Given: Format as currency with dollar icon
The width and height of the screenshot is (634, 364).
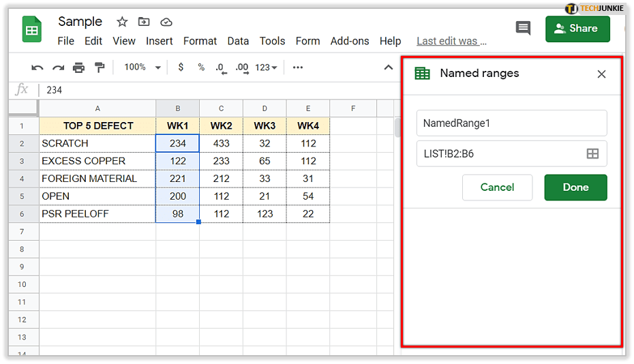Looking at the screenshot, I should [181, 67].
